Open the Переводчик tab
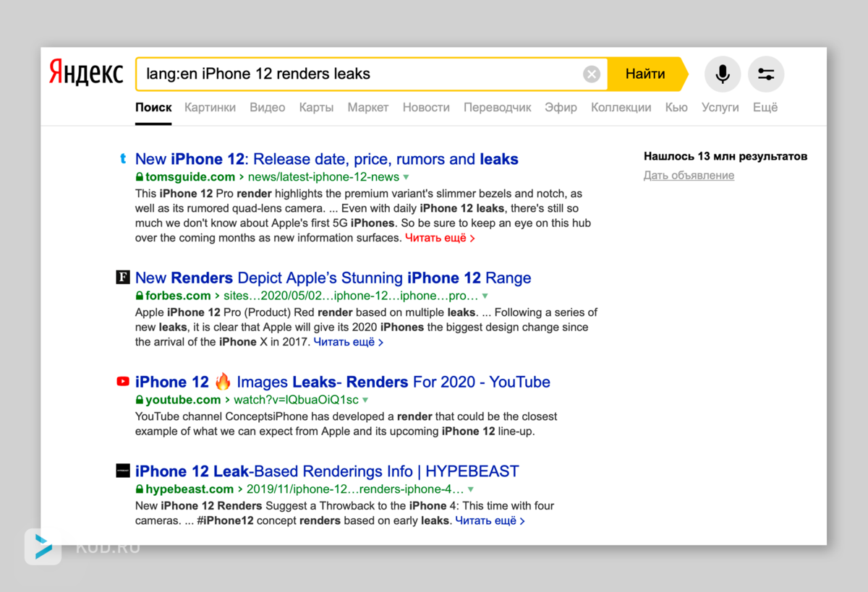 498,107
